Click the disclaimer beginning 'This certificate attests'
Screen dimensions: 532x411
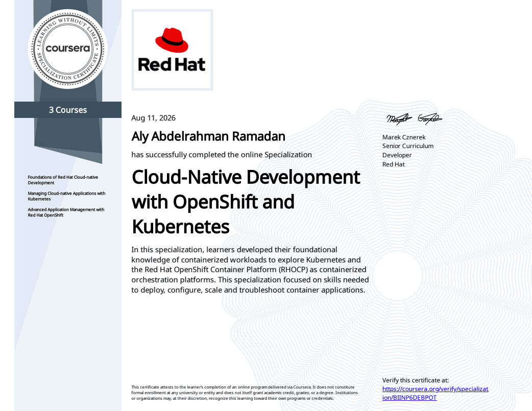(244, 393)
